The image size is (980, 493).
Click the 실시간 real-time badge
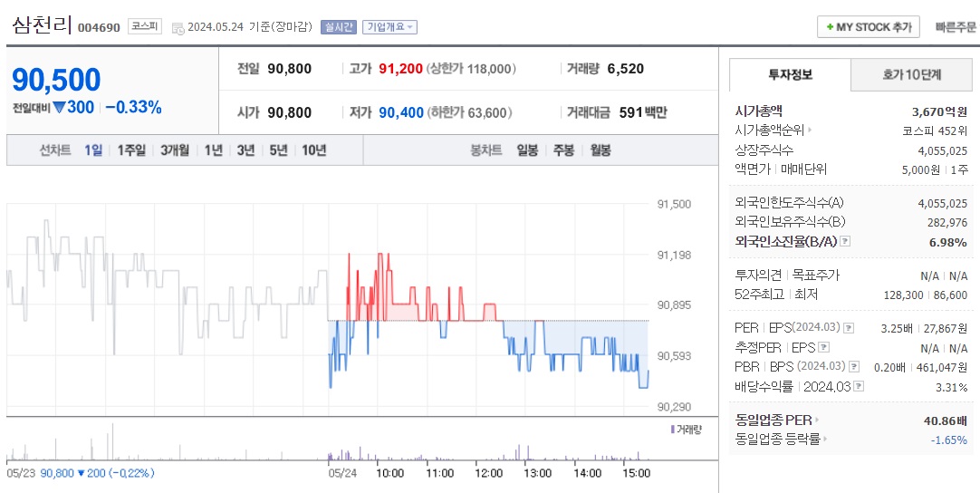338,27
